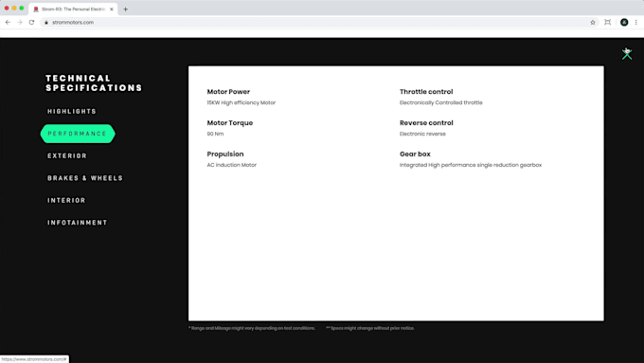Click the range and mileage disclaimer

pos(251,328)
